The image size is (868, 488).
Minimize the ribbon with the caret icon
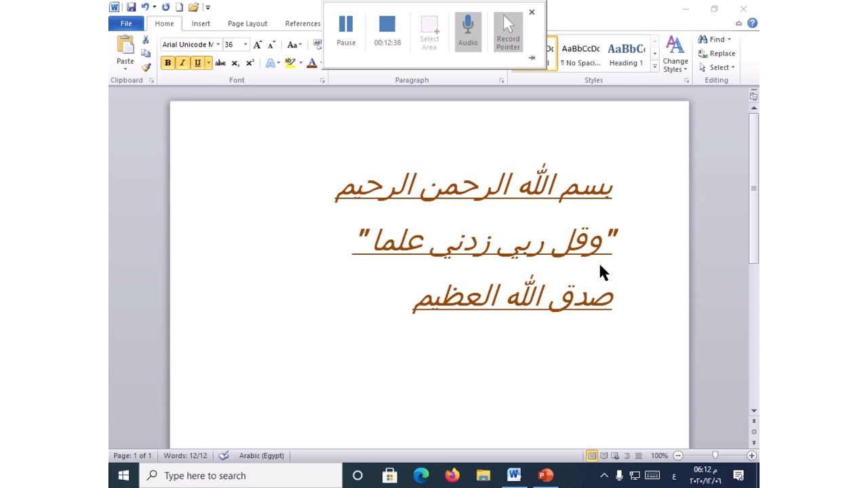pos(739,24)
